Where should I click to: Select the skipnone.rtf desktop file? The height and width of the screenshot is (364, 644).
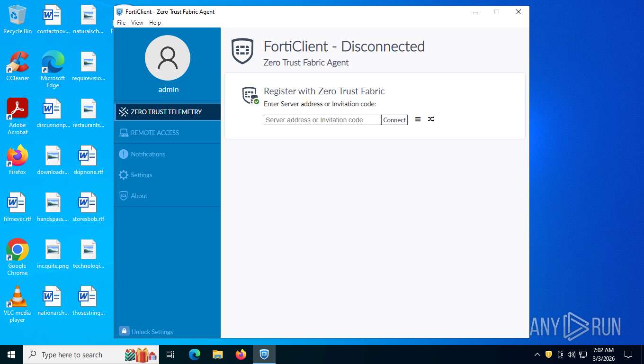coord(88,160)
